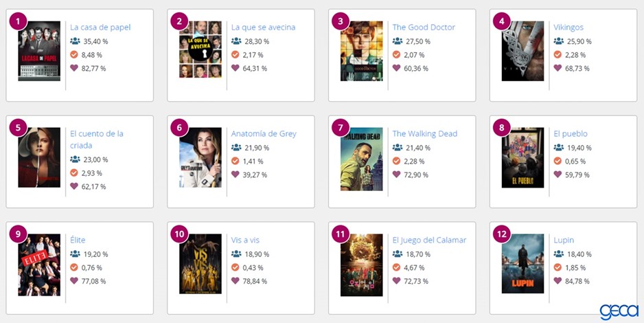Click the heart icon beside 72,90 % for The Walking Dead
The height and width of the screenshot is (323, 644).
tap(396, 175)
